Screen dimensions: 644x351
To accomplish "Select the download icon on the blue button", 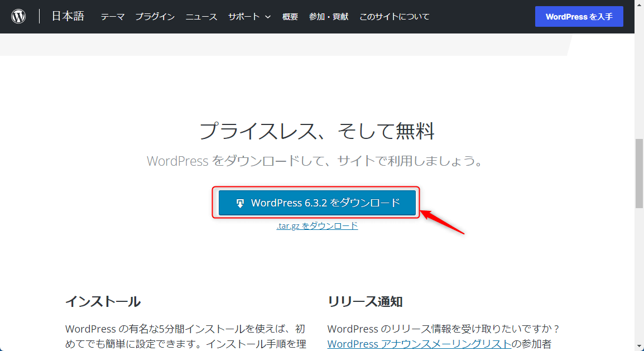I will tap(240, 203).
